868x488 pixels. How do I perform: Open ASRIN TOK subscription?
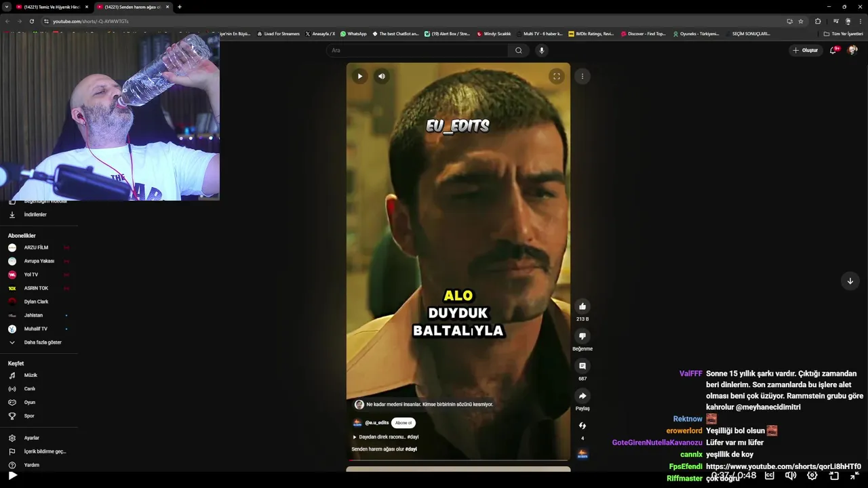pyautogui.click(x=39, y=288)
